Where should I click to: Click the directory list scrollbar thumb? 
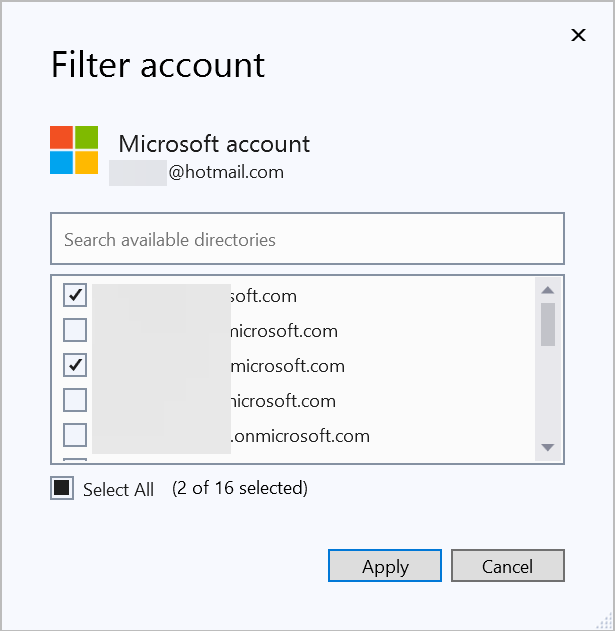(x=548, y=324)
